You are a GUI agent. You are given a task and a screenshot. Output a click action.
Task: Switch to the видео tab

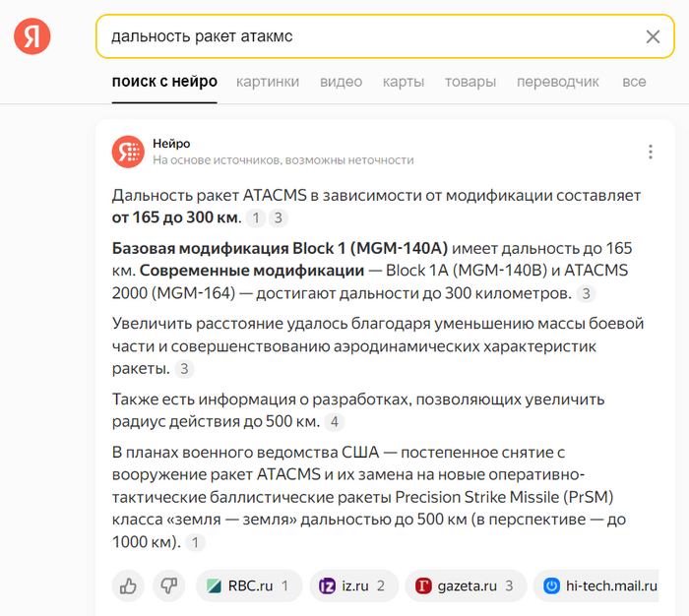click(x=341, y=82)
